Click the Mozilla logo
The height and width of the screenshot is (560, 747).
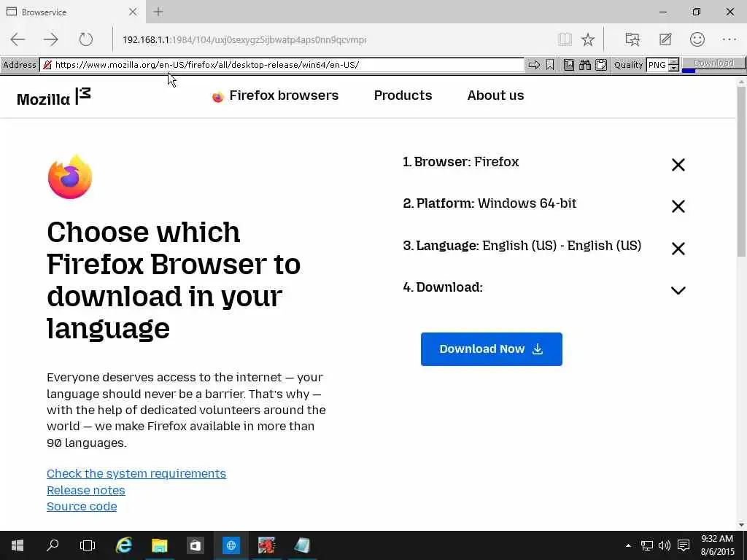point(54,96)
